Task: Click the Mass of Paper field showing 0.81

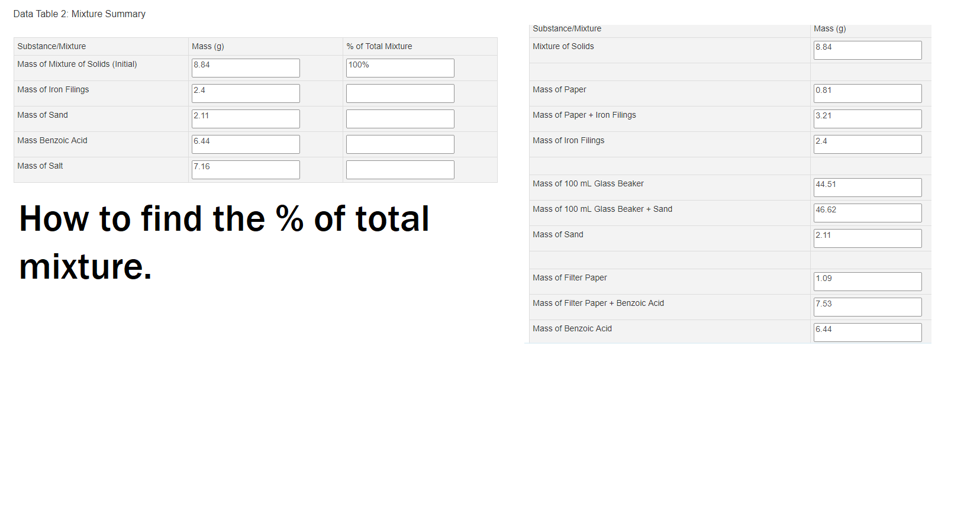Action: click(x=868, y=93)
